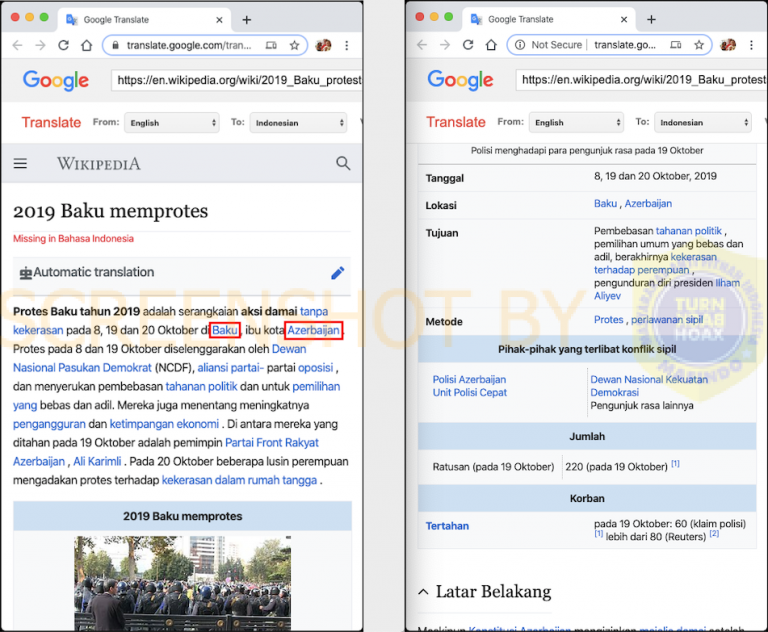Open the Partai Front Rakyat link

coord(272,442)
